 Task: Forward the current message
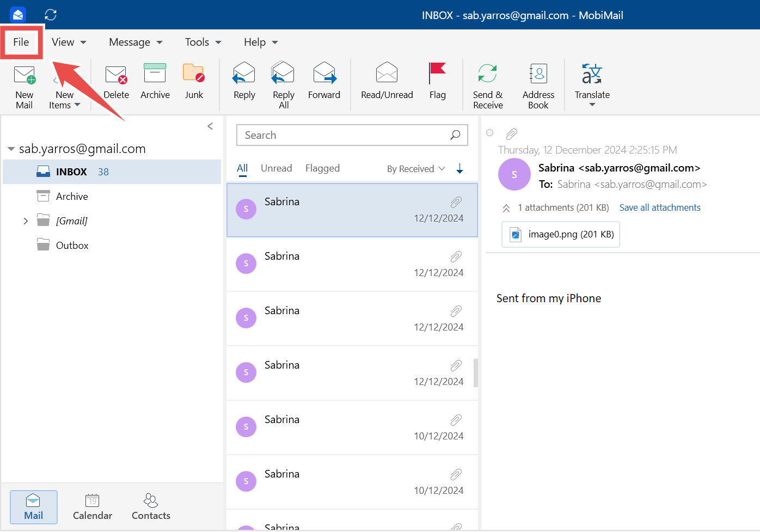pyautogui.click(x=324, y=82)
